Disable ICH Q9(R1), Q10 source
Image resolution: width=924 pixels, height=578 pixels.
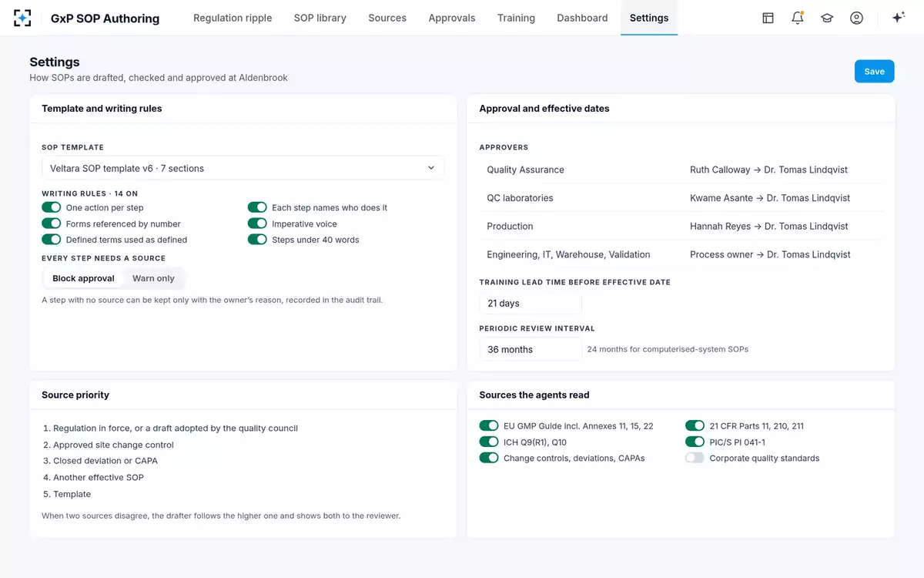click(489, 442)
